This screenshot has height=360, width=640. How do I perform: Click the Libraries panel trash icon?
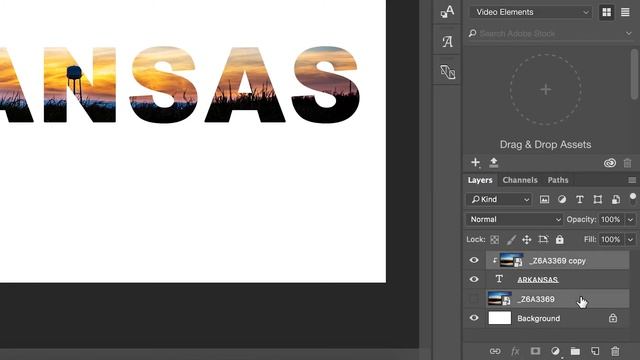click(x=627, y=163)
